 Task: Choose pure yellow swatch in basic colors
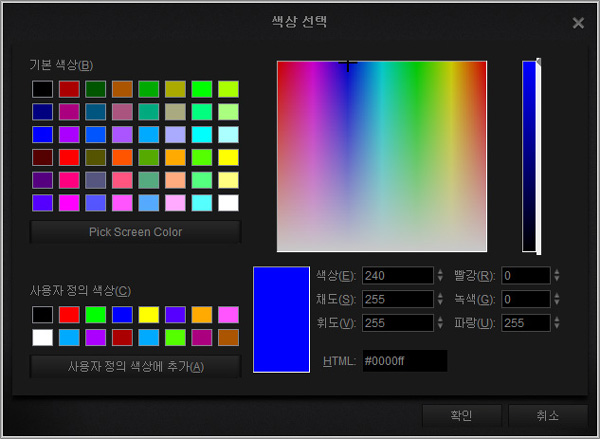pyautogui.click(x=228, y=157)
